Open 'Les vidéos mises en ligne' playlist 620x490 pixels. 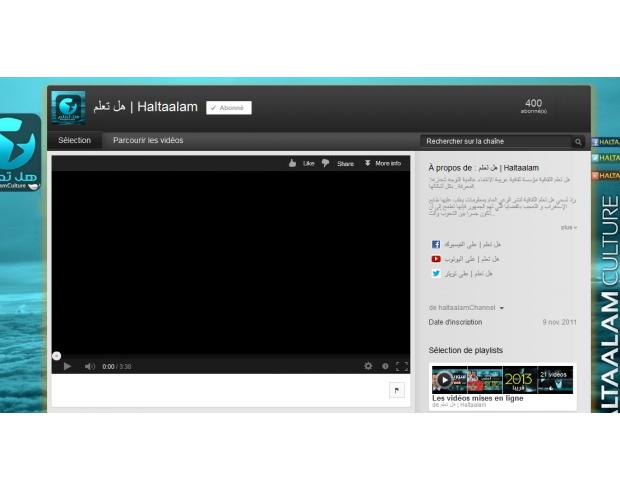pos(478,398)
